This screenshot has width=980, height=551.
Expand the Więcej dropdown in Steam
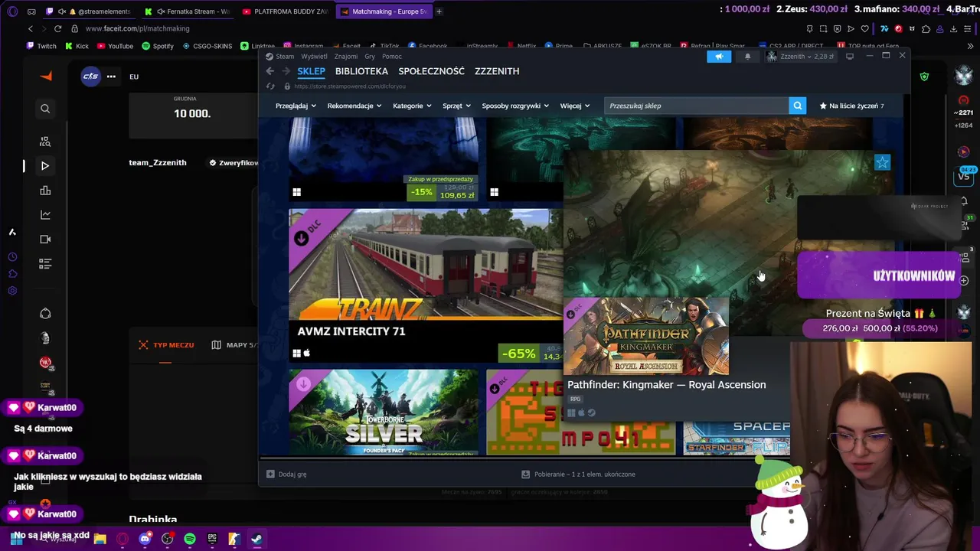coord(575,106)
